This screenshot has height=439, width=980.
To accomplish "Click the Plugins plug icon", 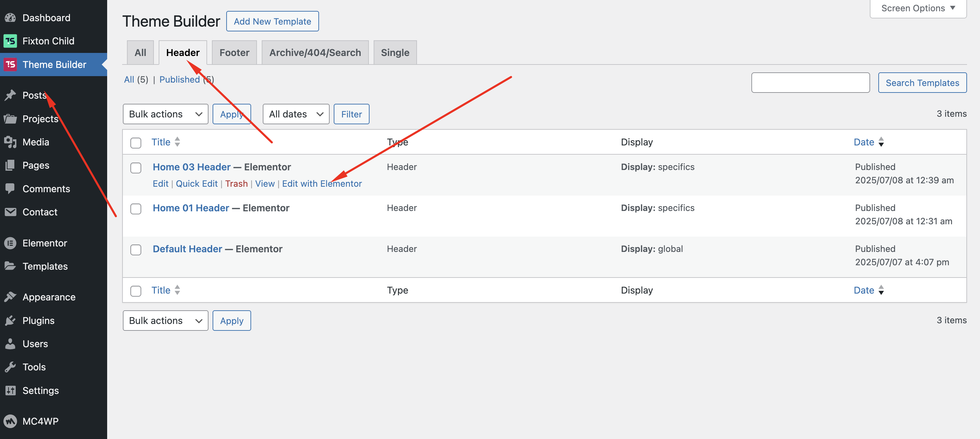I will pos(10,320).
